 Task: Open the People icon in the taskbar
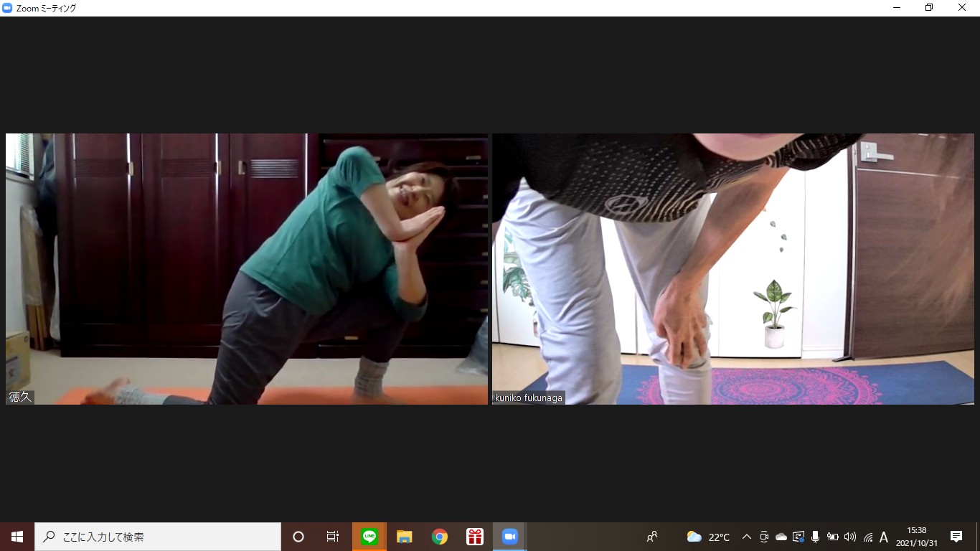(652, 537)
